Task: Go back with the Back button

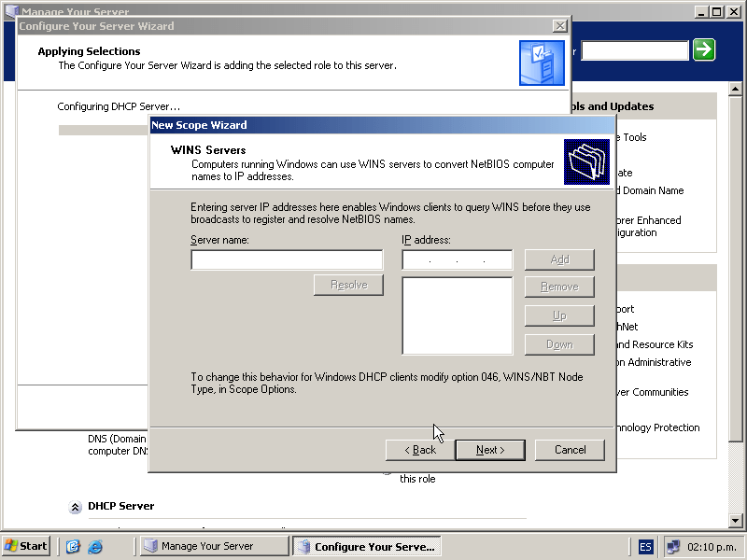Action: [419, 450]
